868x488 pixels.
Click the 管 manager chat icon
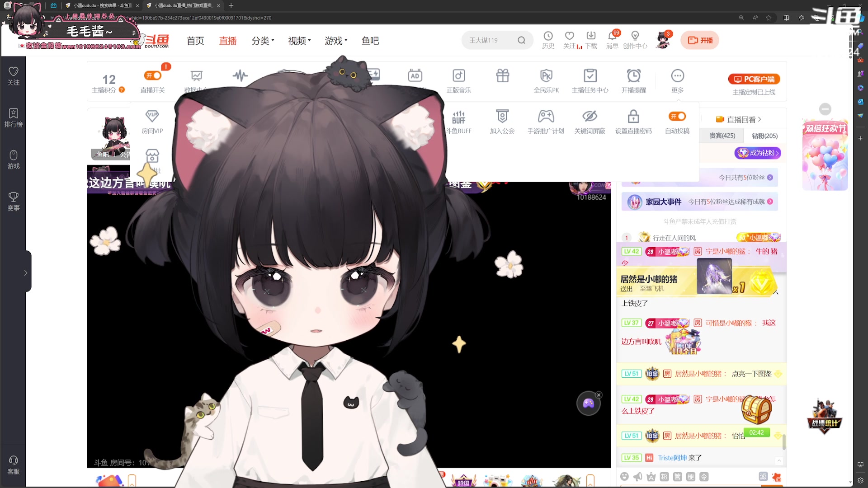pos(677,476)
